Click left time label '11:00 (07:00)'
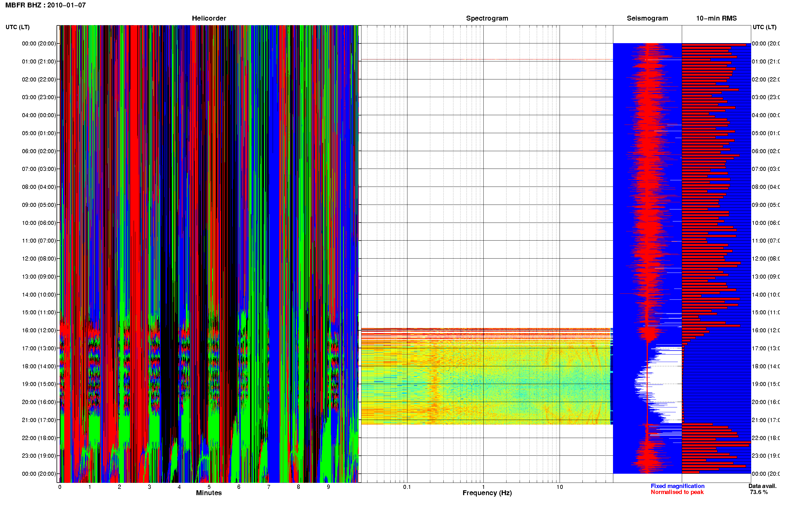Viewport: 812px width, 508px height. pos(39,241)
